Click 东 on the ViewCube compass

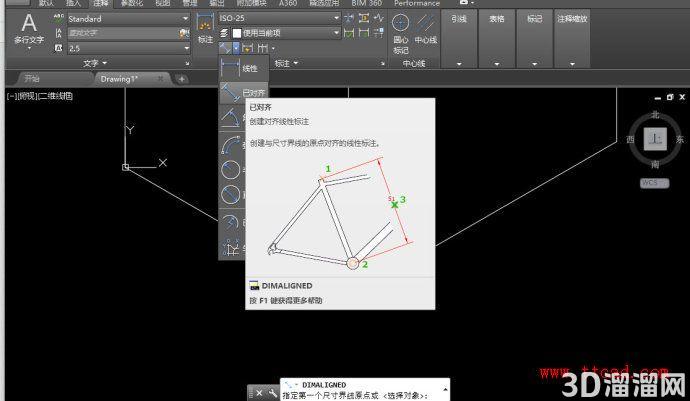click(680, 140)
